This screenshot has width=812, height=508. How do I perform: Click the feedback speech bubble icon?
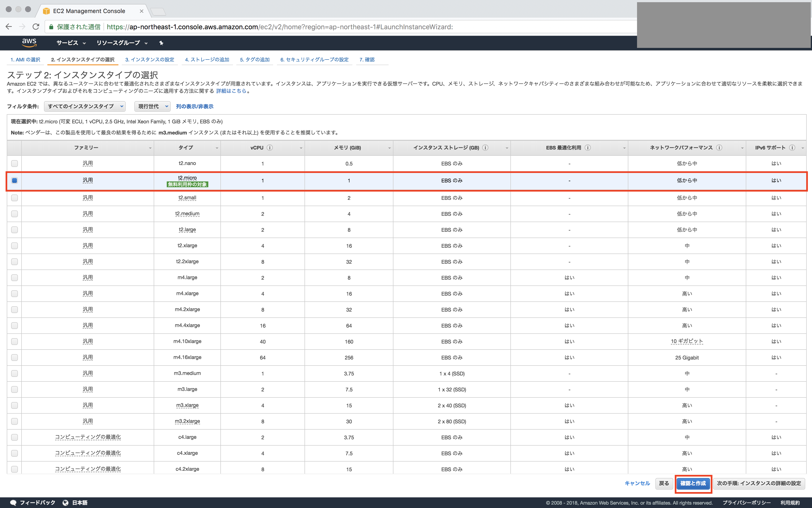(13, 503)
